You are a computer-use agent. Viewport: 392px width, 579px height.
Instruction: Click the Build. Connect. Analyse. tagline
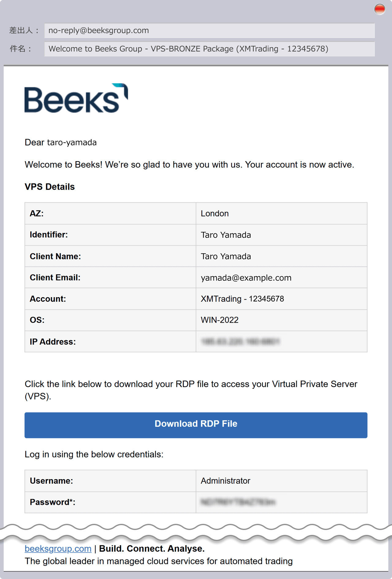click(152, 549)
